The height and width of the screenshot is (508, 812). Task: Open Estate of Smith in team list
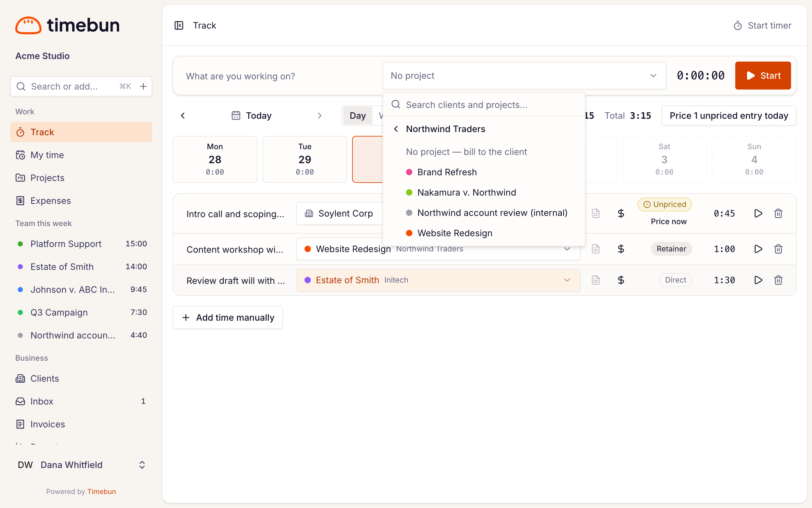[x=81, y=267]
